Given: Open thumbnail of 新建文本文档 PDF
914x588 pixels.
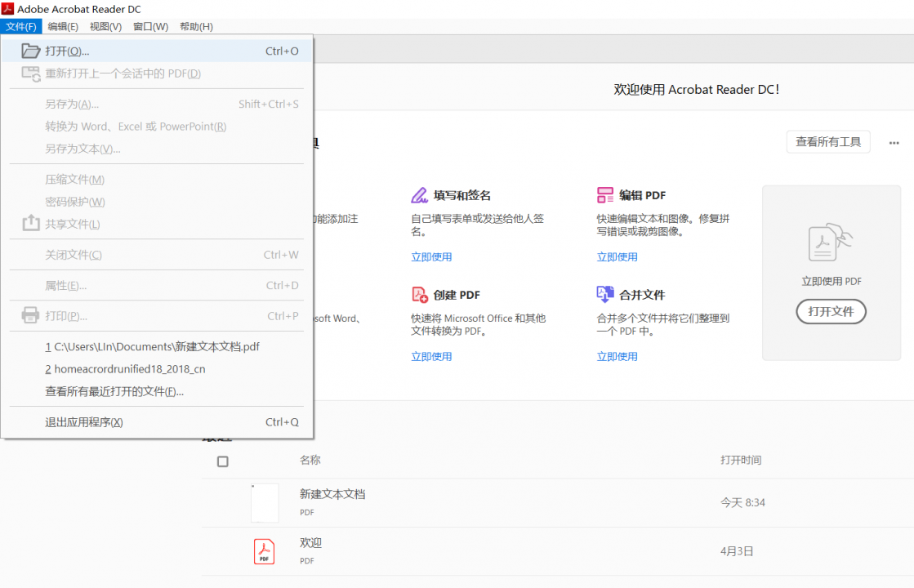Looking at the screenshot, I should pos(265,503).
